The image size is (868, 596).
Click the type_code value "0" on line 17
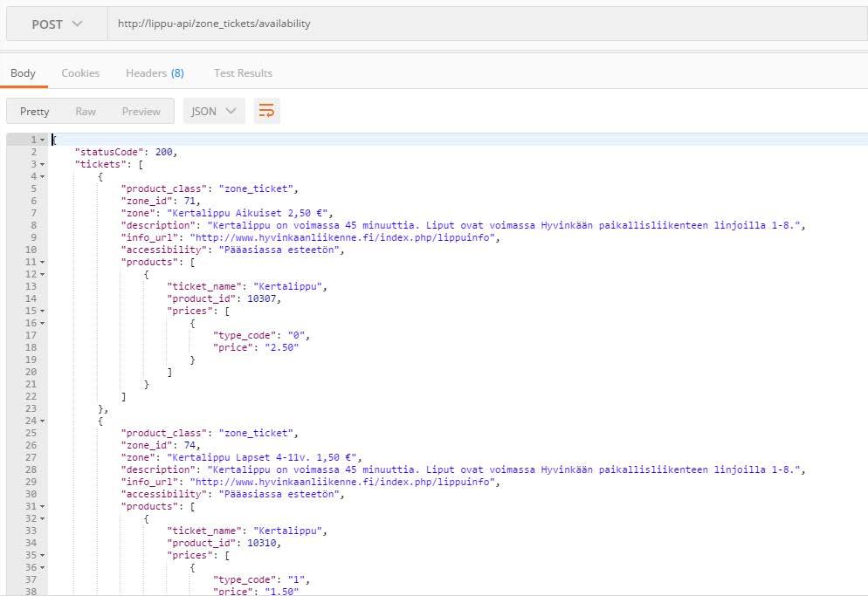[x=296, y=335]
